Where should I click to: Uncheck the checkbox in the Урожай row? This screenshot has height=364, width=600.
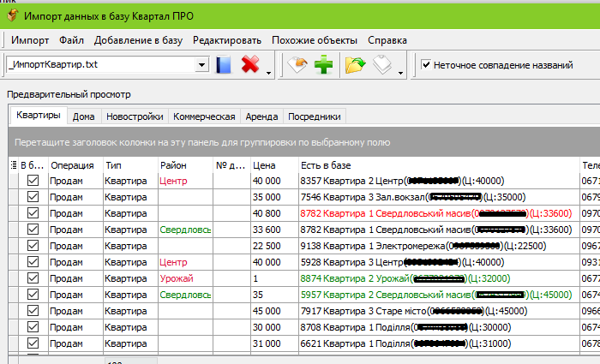(33, 278)
